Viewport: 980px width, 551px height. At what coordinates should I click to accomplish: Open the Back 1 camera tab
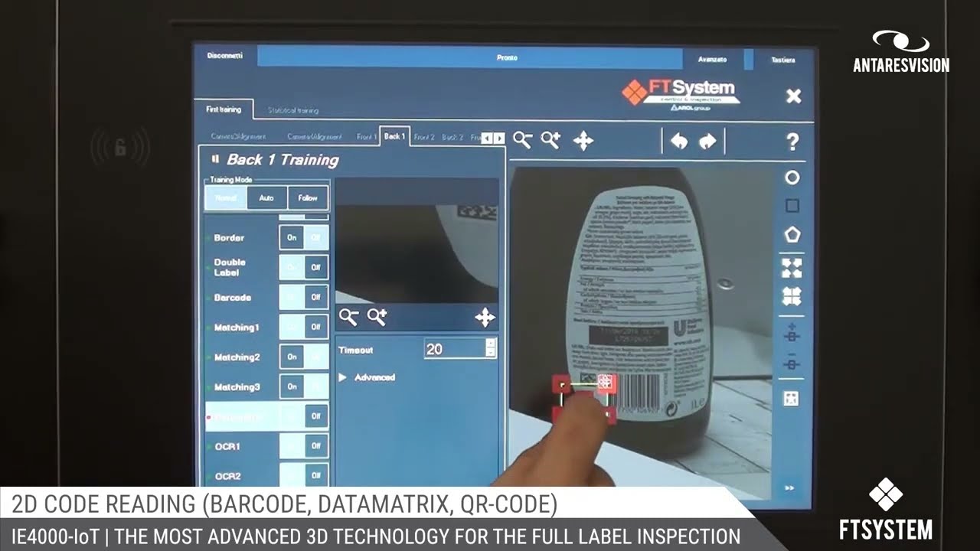point(394,136)
